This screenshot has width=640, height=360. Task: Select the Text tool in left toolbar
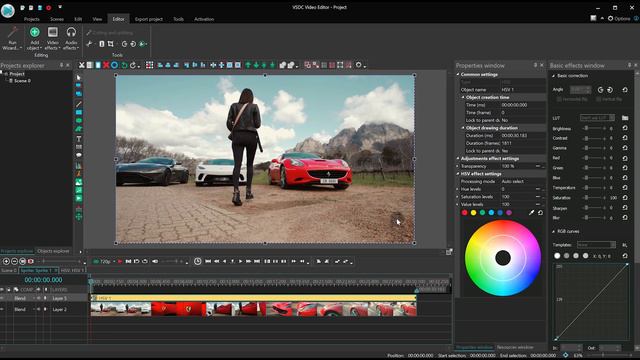79,139
